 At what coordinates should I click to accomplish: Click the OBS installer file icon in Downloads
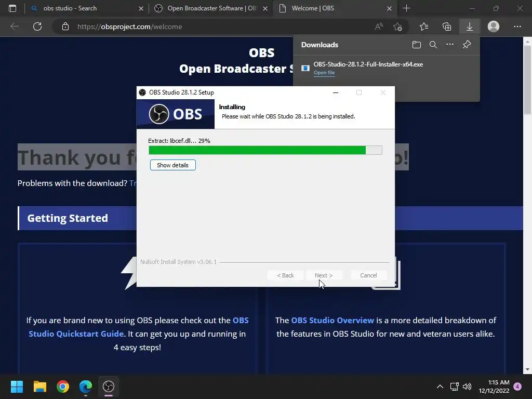click(305, 68)
